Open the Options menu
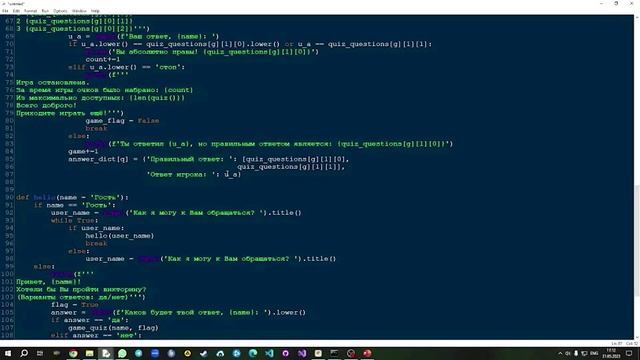Image resolution: width=640 pixels, height=360 pixels. (60, 11)
